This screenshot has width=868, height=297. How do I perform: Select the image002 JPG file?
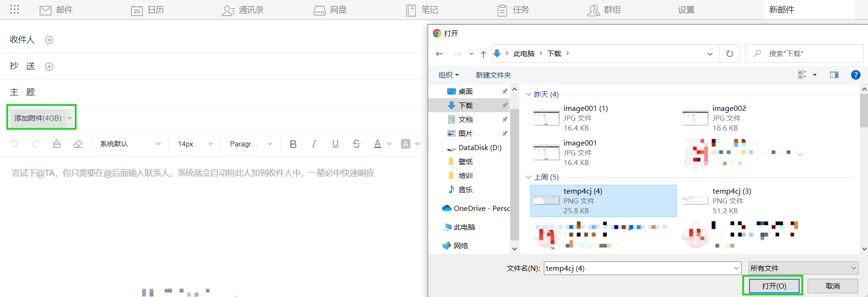pos(752,118)
